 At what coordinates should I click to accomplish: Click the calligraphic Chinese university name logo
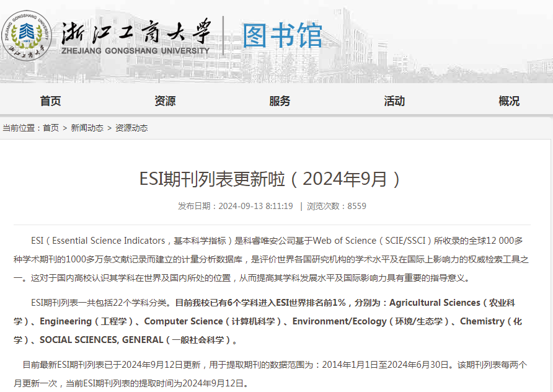(136, 30)
